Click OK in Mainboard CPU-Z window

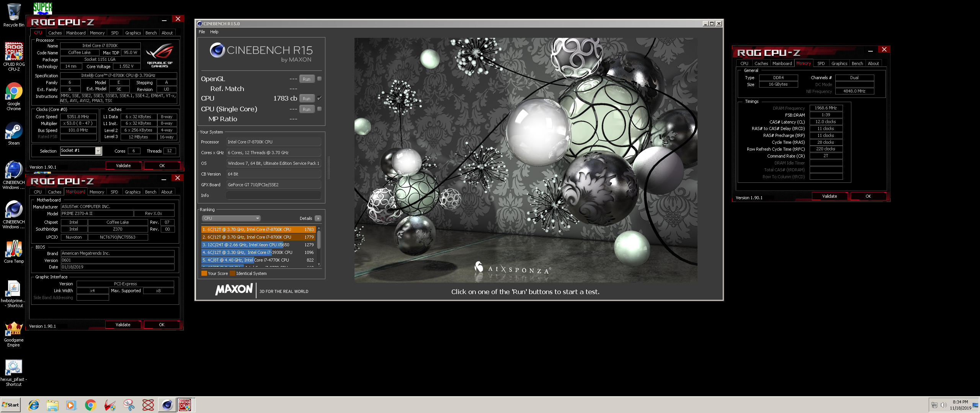tap(162, 325)
